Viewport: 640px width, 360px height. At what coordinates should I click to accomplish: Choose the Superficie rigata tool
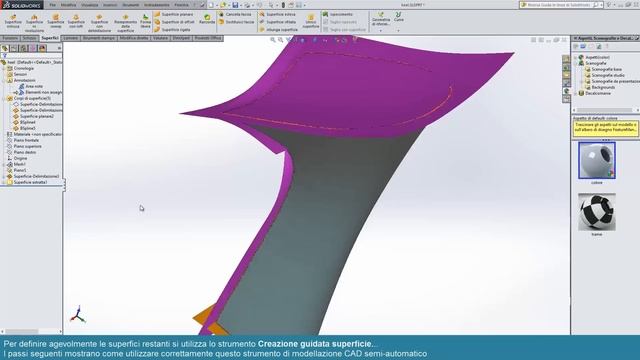pyautogui.click(x=172, y=30)
